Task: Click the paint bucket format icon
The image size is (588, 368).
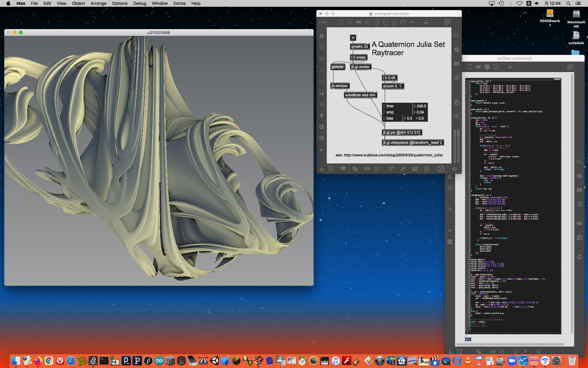Action: pos(426,22)
